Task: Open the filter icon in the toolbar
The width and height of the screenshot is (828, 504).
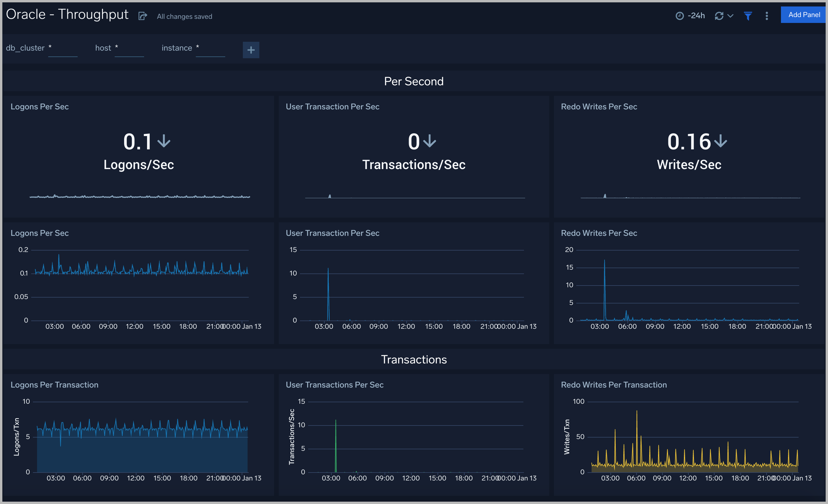Action: point(747,16)
